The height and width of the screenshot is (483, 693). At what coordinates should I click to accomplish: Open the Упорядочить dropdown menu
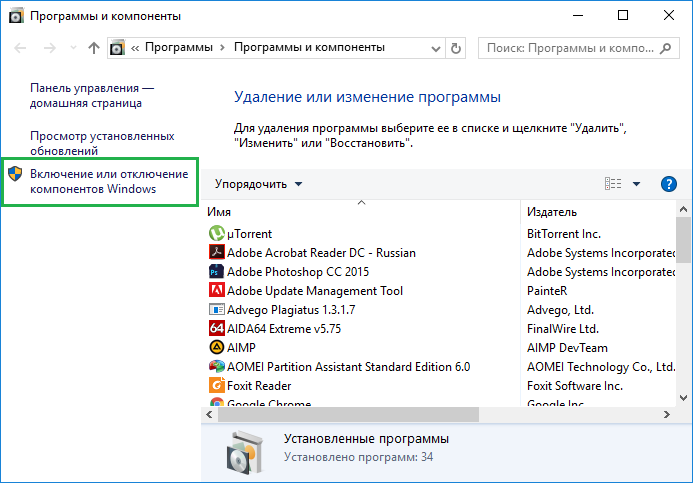point(259,184)
